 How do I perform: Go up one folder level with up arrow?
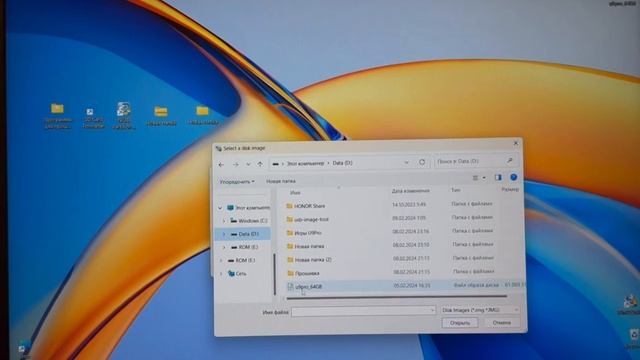pyautogui.click(x=260, y=164)
